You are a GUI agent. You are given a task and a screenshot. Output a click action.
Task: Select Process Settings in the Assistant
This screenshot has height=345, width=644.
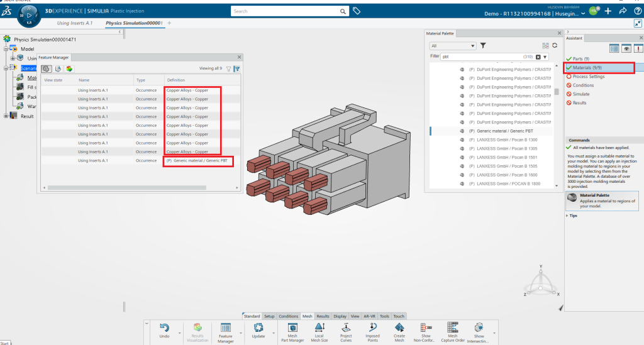point(589,77)
